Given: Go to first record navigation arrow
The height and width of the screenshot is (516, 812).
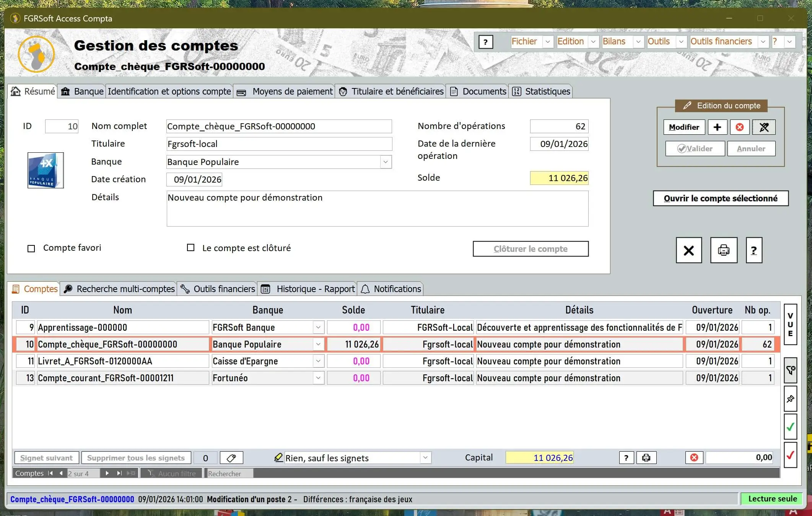Looking at the screenshot, I should click(x=50, y=474).
